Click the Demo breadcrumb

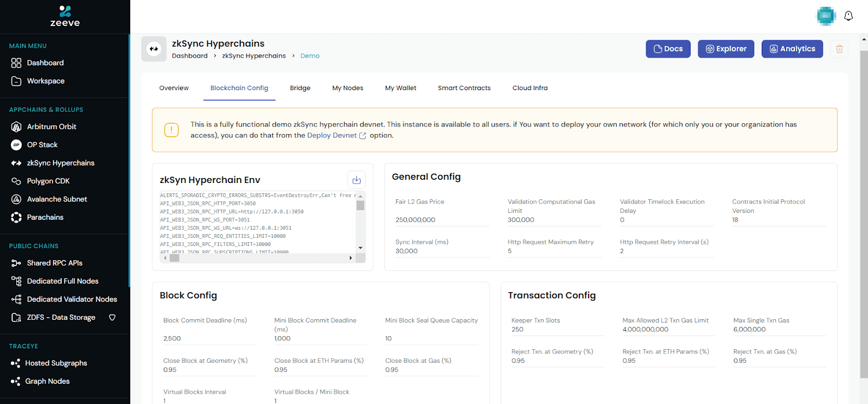coord(310,56)
